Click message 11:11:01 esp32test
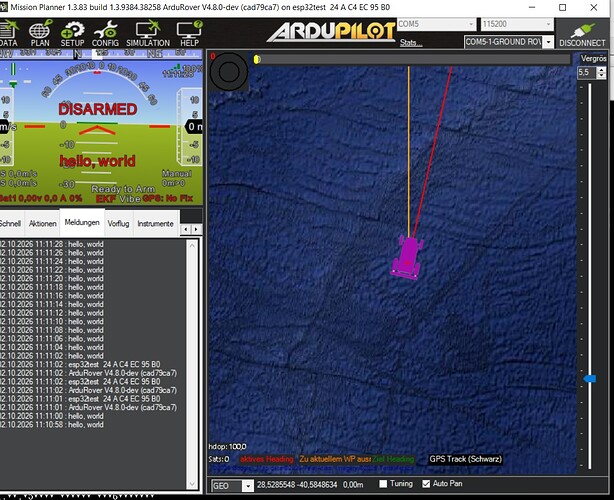This screenshot has height=500, width=614. click(x=80, y=399)
